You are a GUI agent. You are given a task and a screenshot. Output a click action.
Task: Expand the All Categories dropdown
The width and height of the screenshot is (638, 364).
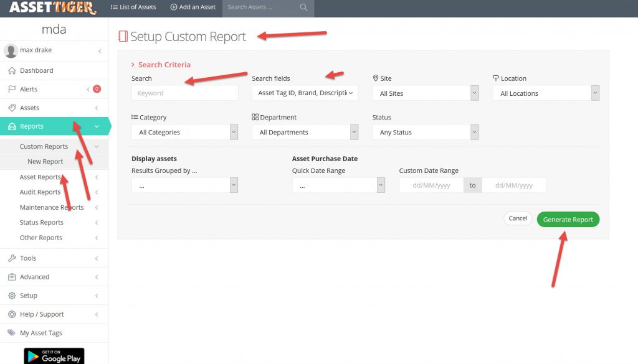184,133
